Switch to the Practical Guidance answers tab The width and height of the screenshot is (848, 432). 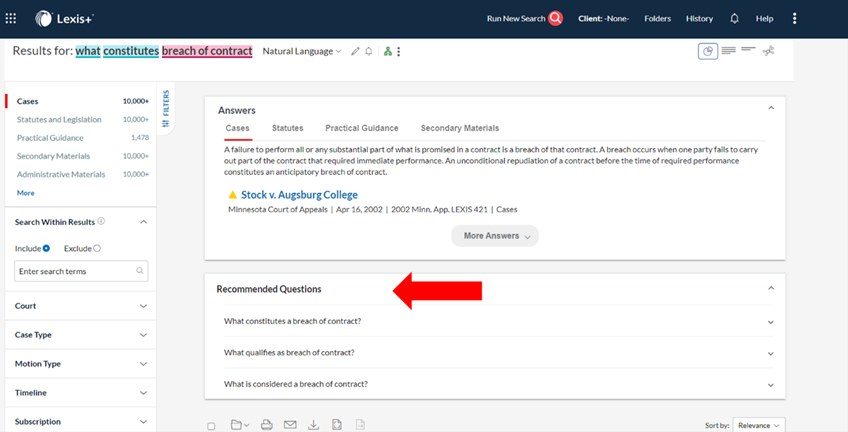pos(362,128)
